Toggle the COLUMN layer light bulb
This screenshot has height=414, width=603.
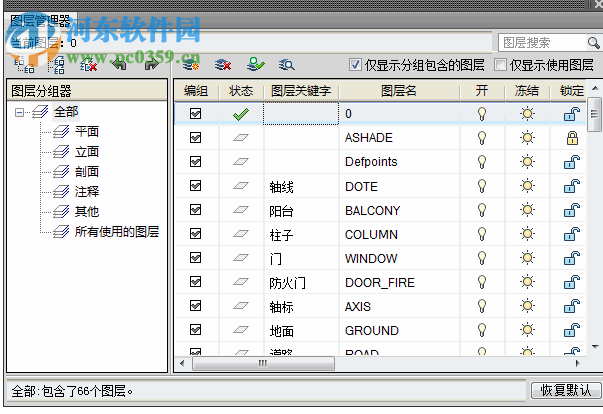tap(482, 234)
